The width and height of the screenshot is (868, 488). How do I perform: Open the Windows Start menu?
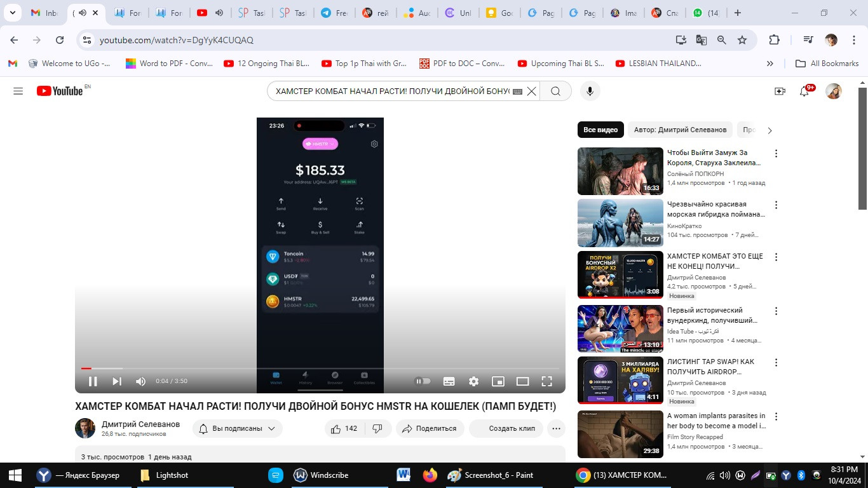(x=15, y=475)
